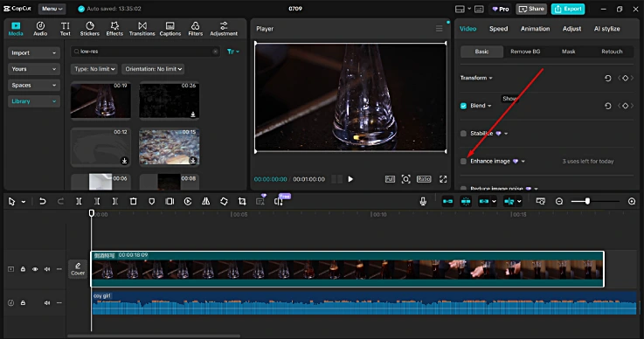Expand the Enhance image options arrow
Viewport: 644px width, 339px height.
pos(523,162)
